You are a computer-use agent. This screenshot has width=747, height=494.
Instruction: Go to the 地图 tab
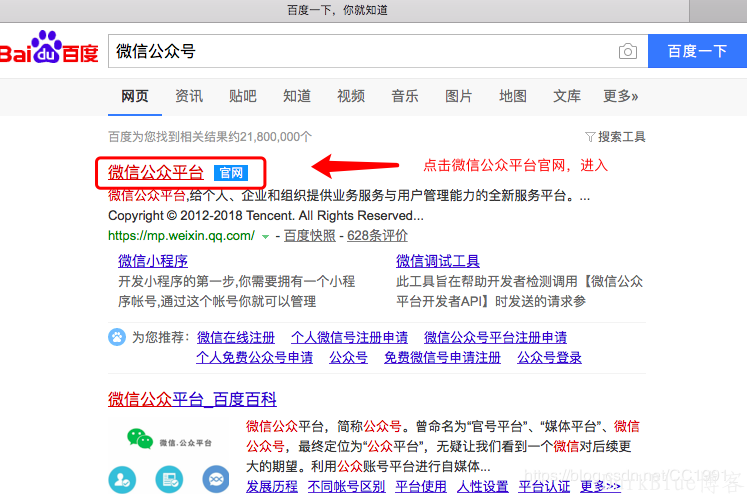click(513, 96)
